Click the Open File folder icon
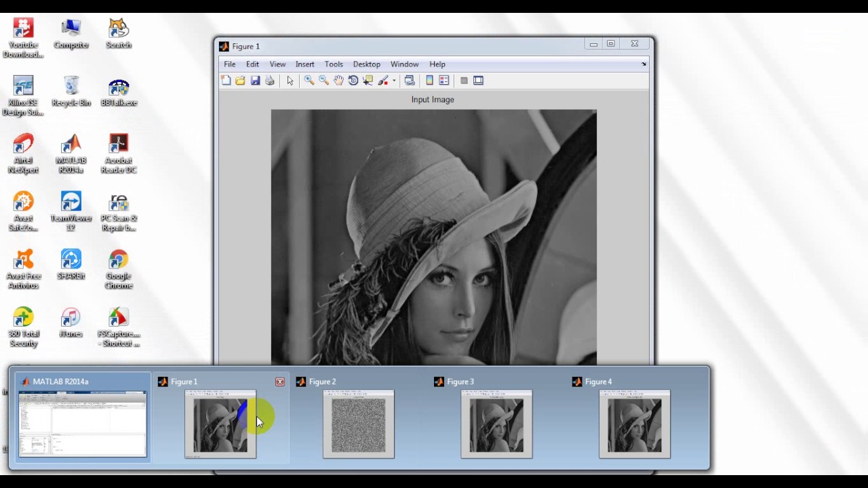The height and width of the screenshot is (488, 868). 240,81
